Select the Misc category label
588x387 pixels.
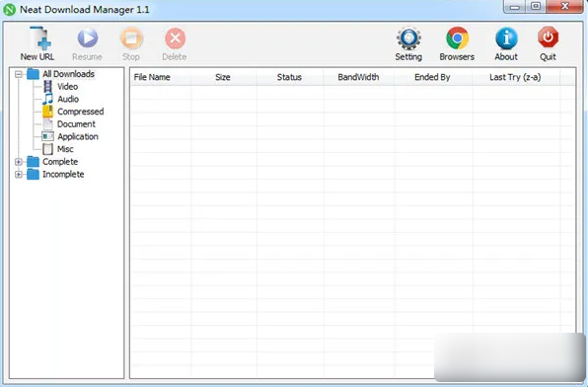point(65,149)
